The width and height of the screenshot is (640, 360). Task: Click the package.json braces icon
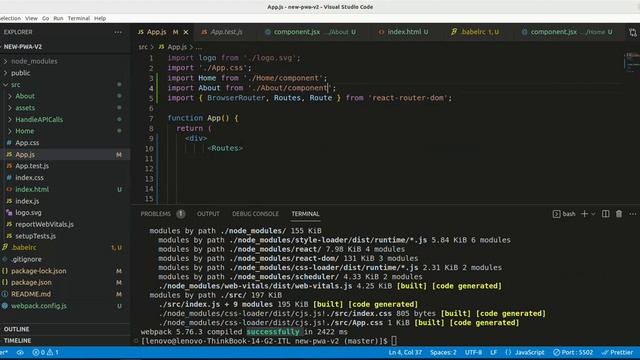(x=5, y=282)
